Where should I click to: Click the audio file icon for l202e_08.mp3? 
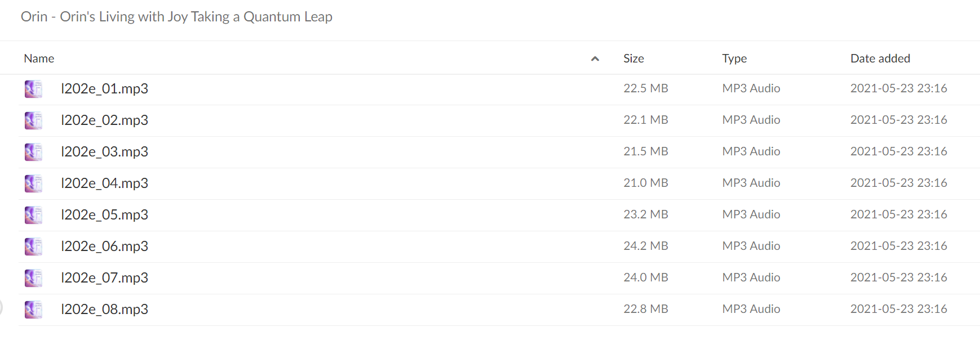click(33, 310)
